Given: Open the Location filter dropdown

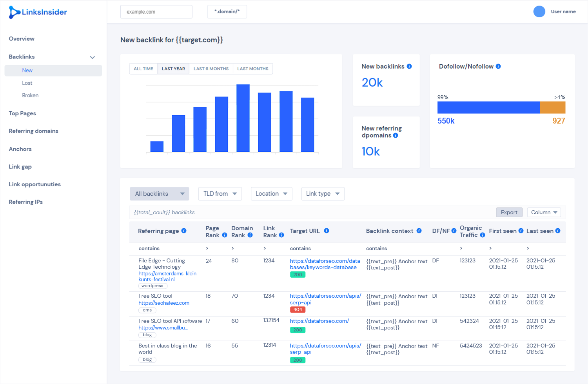Looking at the screenshot, I should [x=271, y=194].
